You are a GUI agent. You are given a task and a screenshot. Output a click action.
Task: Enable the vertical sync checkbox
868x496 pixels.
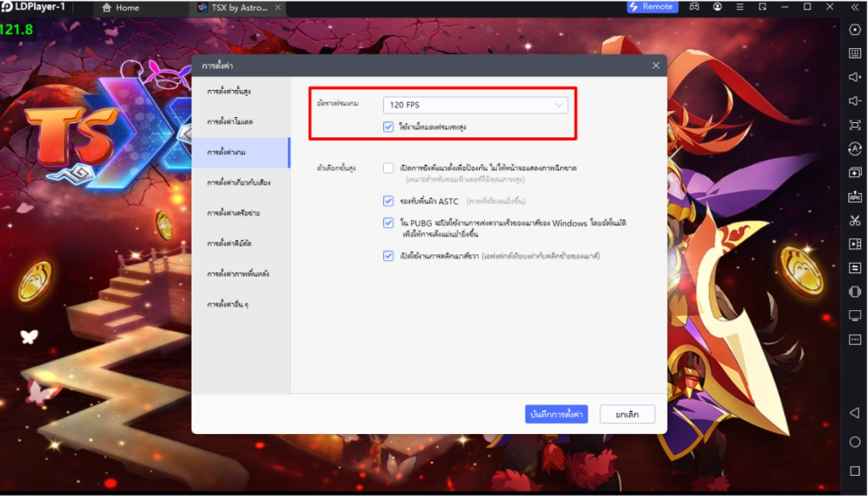pos(388,168)
